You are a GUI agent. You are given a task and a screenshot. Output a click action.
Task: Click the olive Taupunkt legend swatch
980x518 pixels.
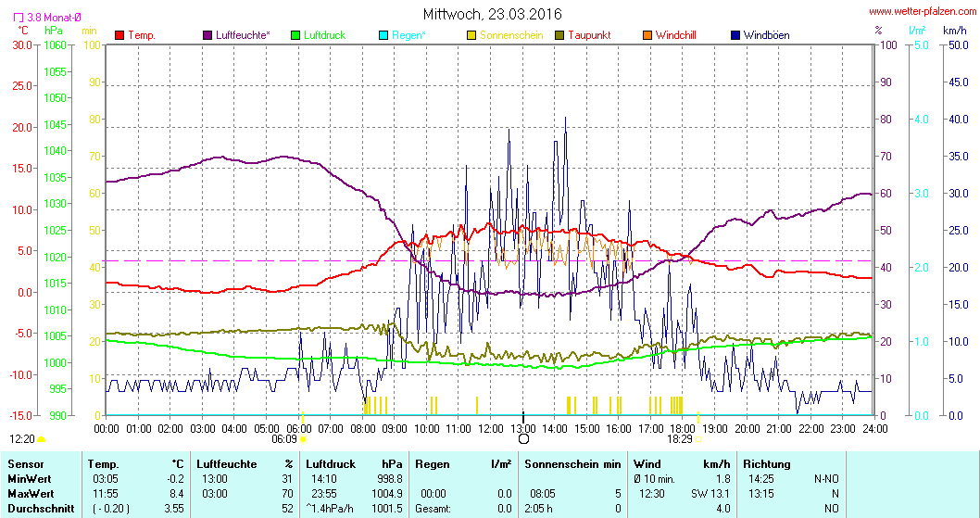pos(559,35)
